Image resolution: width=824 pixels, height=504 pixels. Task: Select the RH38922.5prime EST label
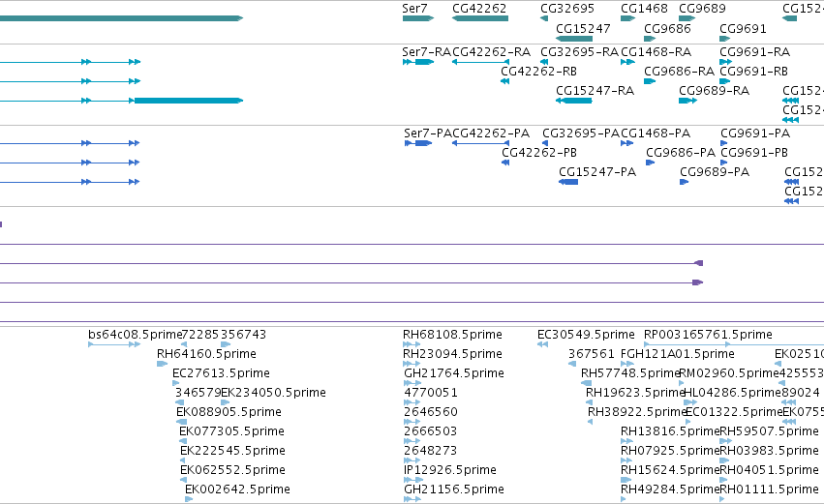click(x=638, y=412)
